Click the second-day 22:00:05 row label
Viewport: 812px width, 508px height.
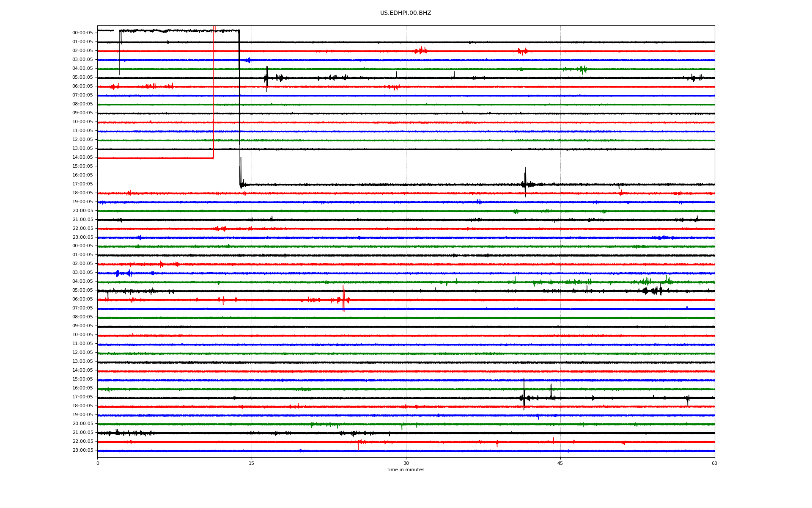[82, 442]
